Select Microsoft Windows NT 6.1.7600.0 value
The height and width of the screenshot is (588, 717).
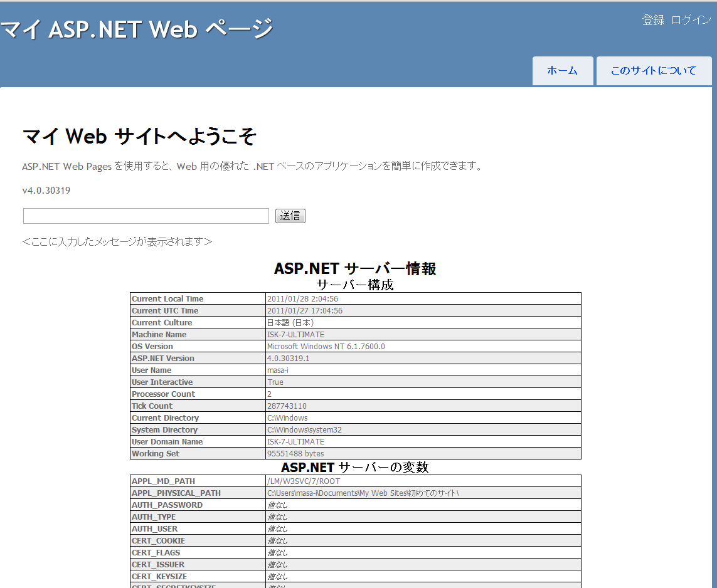coord(326,346)
